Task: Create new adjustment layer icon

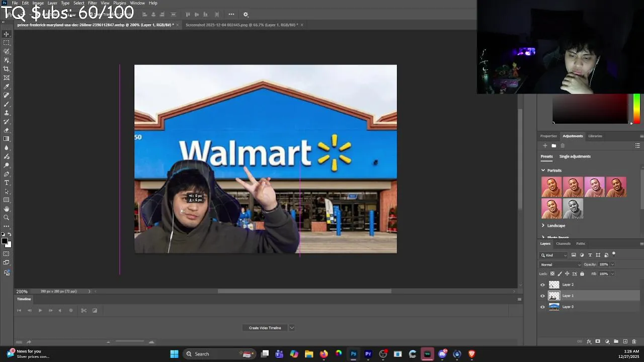Action: 607,342
